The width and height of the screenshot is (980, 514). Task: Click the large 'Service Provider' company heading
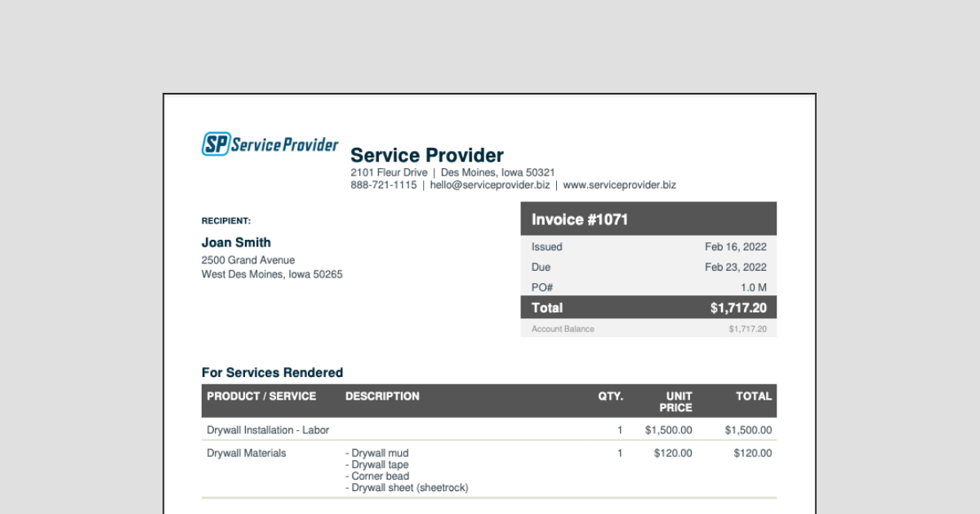(427, 155)
